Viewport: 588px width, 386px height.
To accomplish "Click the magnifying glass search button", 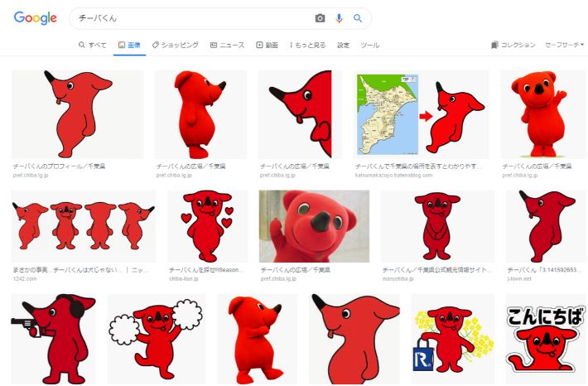I will tap(358, 18).
